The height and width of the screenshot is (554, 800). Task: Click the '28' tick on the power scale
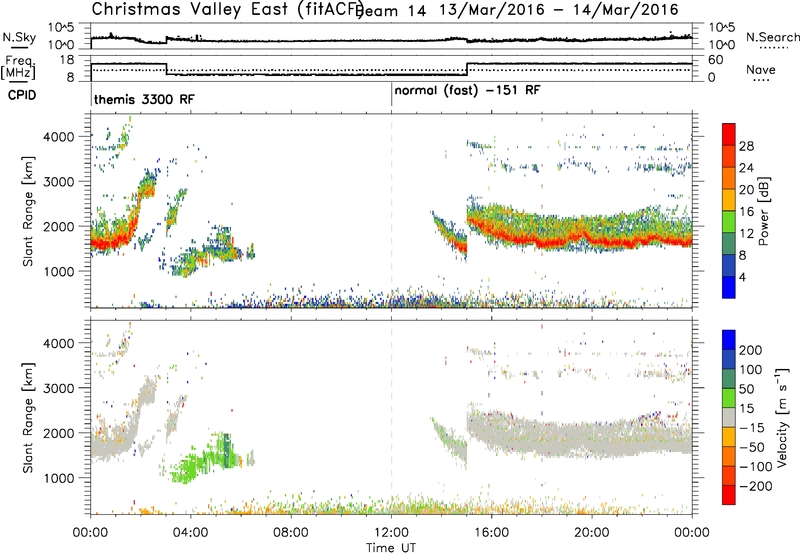tap(746, 146)
